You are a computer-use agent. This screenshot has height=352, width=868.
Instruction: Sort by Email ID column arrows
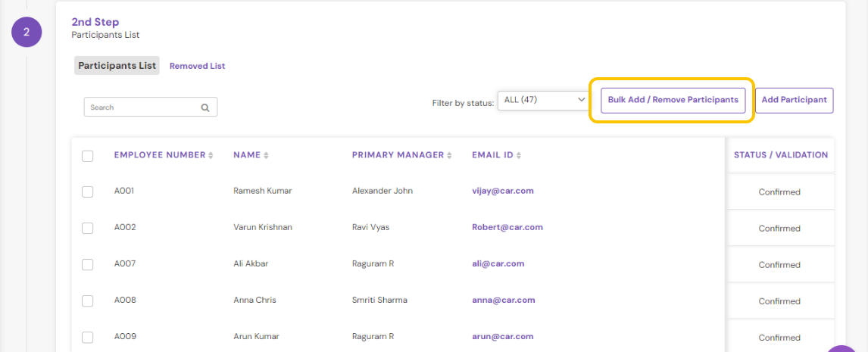coord(519,155)
